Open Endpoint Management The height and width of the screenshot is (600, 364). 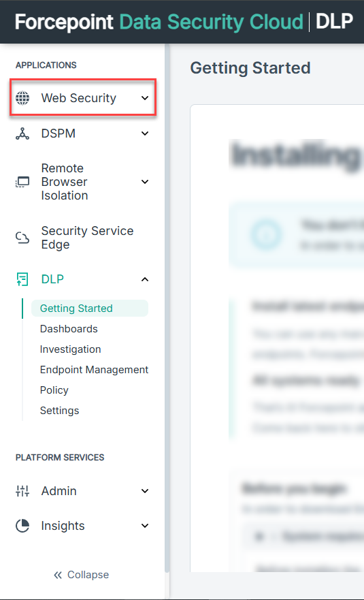coord(94,370)
